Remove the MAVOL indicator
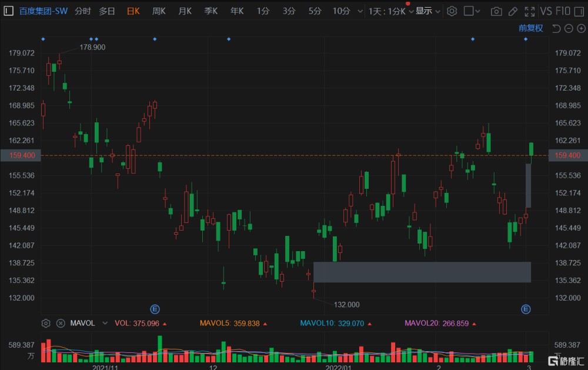588x370 pixels. click(x=61, y=323)
